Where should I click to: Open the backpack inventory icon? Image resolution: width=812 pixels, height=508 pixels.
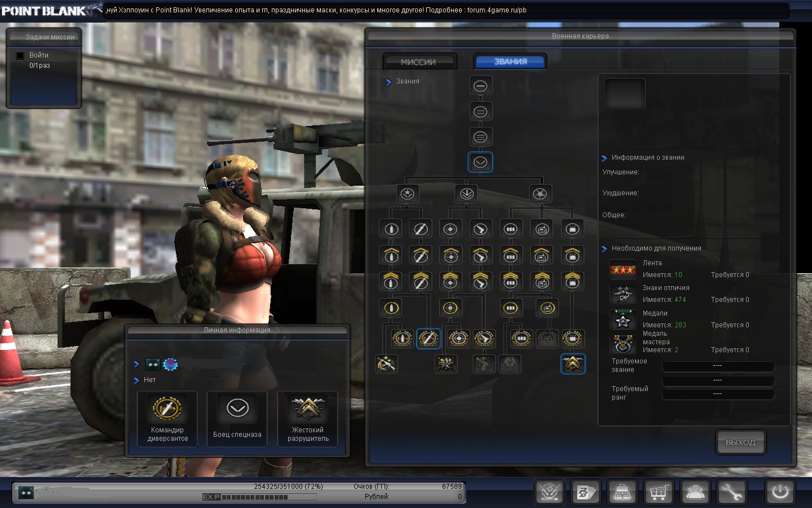pos(621,492)
